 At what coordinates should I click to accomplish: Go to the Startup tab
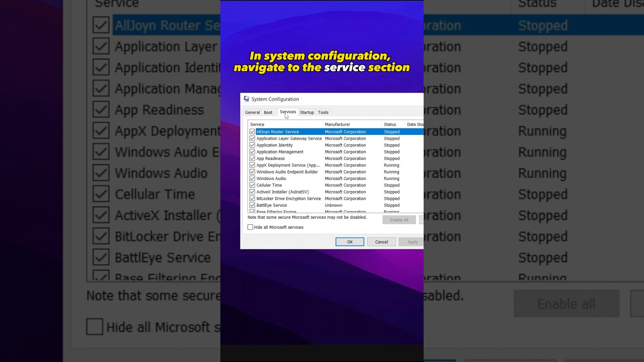(x=307, y=113)
